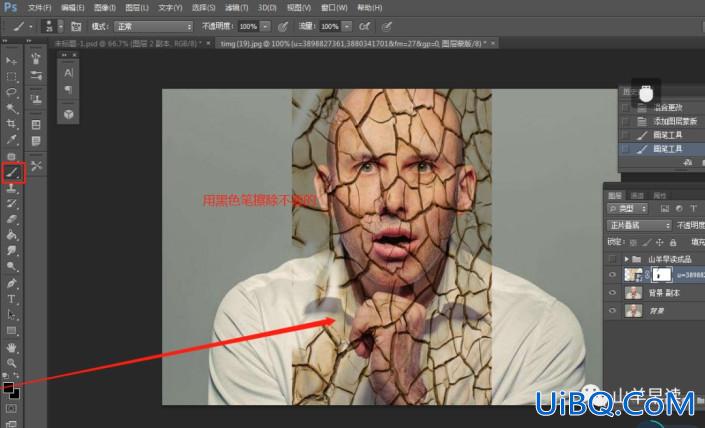Screen dimensions: 705x428
Task: Toggle history source box for 混合更改
Action: 625,107
